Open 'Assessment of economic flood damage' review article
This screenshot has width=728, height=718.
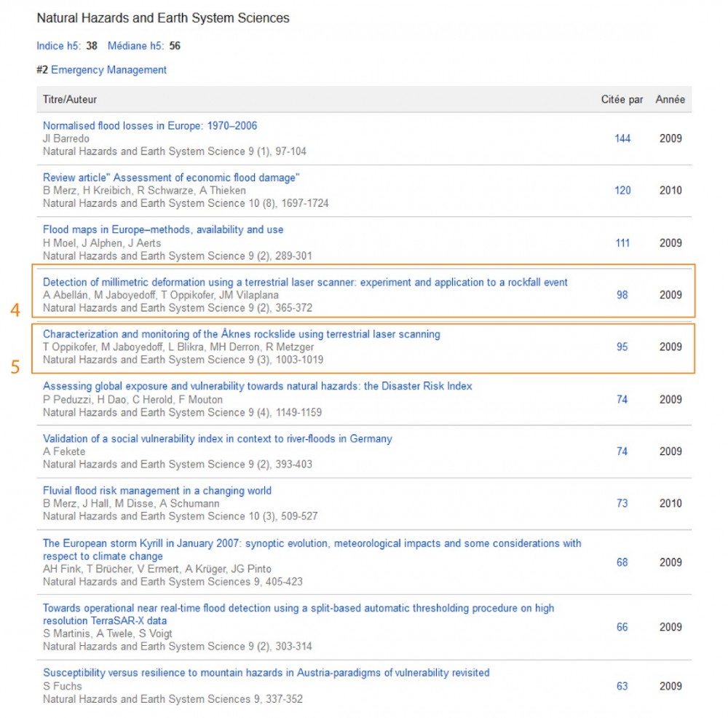[171, 178]
